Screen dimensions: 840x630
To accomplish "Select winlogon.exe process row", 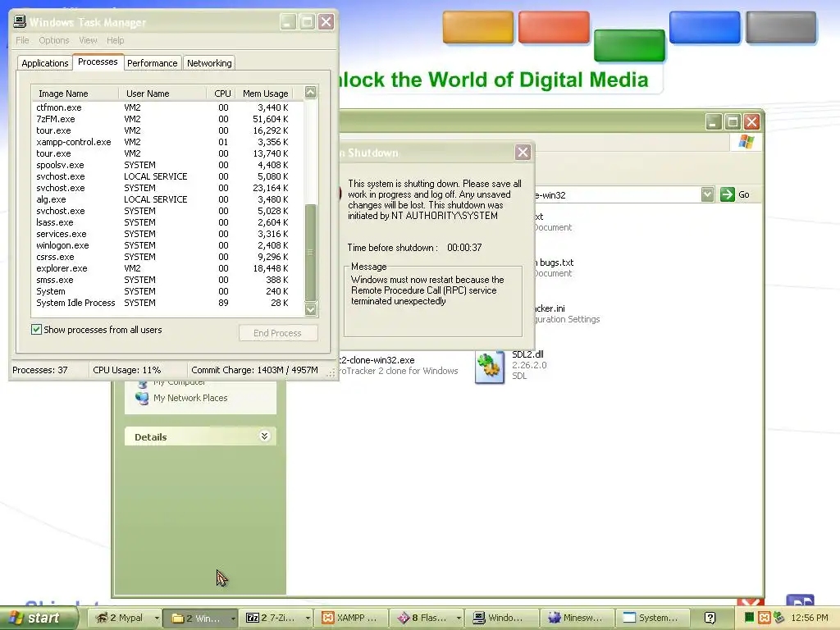I will (162, 245).
